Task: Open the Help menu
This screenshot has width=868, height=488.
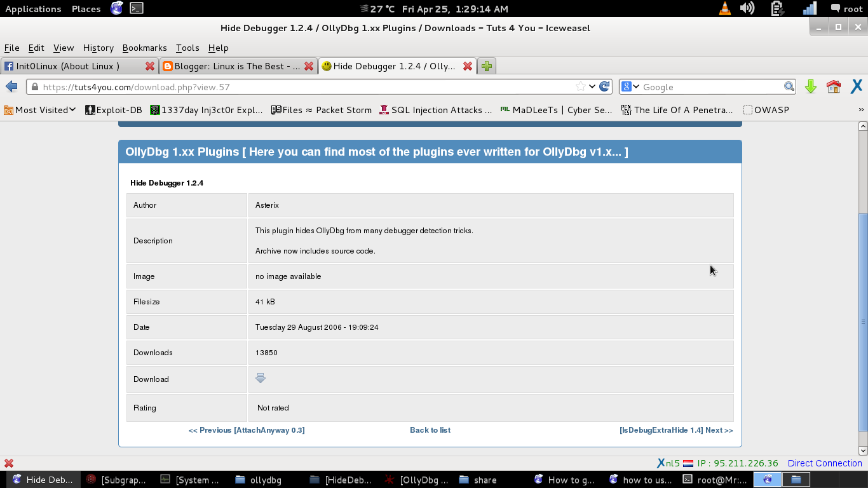Action: (x=218, y=48)
